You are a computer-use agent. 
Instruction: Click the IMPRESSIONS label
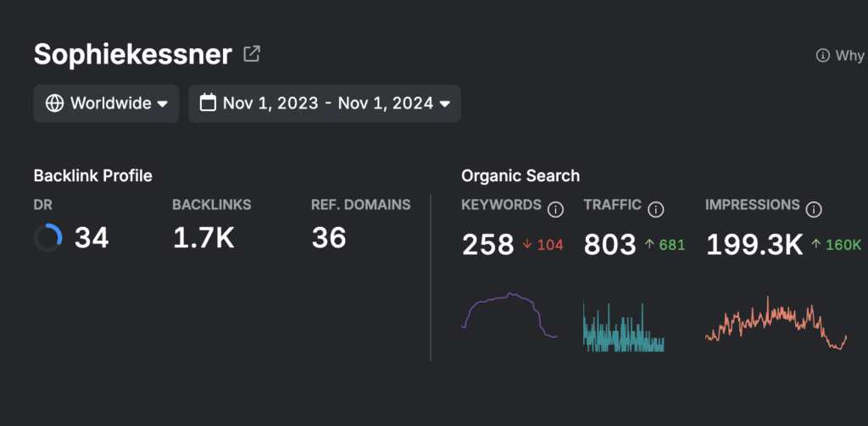click(x=753, y=205)
